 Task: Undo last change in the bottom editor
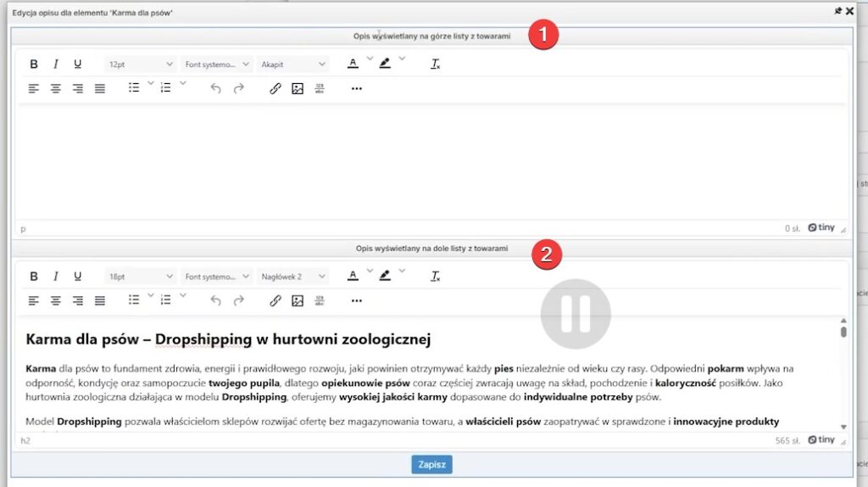tap(215, 301)
